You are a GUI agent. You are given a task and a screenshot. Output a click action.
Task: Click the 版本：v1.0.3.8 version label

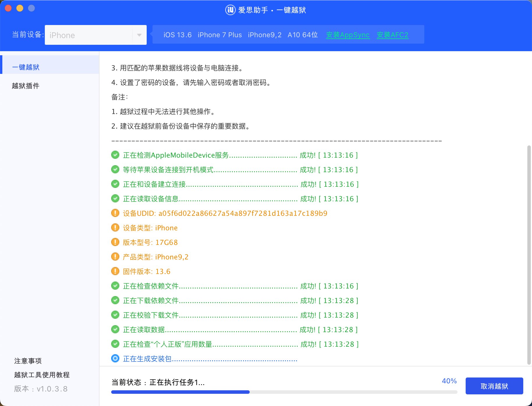coord(41,389)
